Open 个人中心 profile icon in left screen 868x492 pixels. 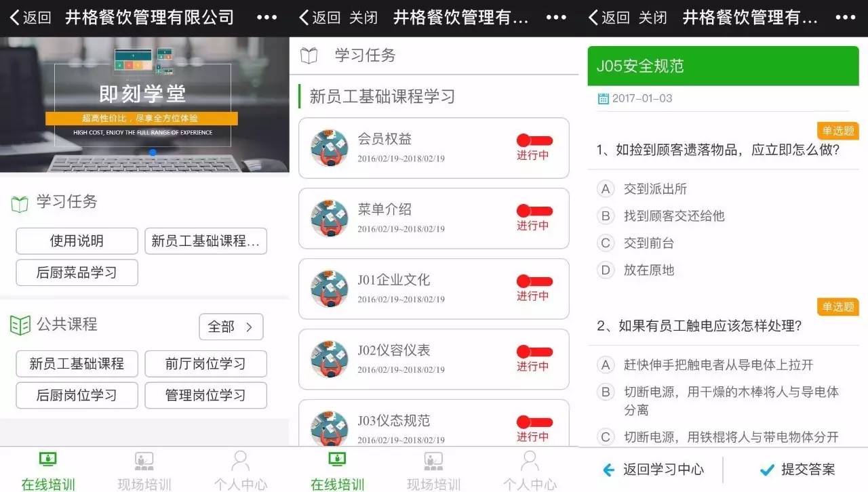240,461
